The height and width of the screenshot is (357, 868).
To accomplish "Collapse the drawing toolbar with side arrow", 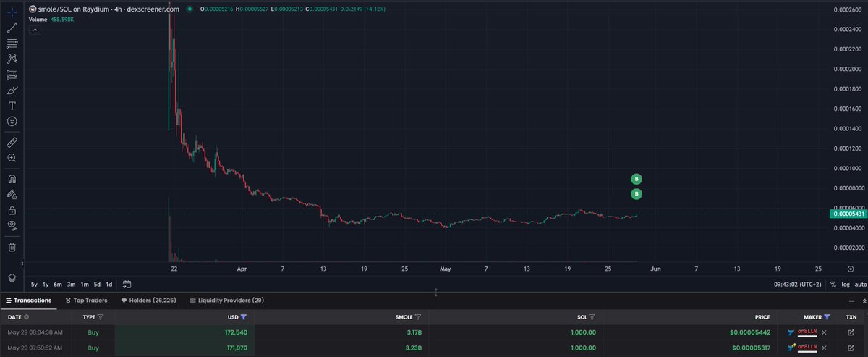I will 22,264.
